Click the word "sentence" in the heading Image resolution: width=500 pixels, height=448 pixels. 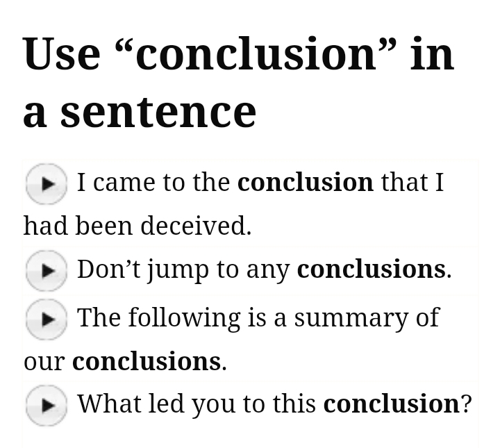coord(158,111)
